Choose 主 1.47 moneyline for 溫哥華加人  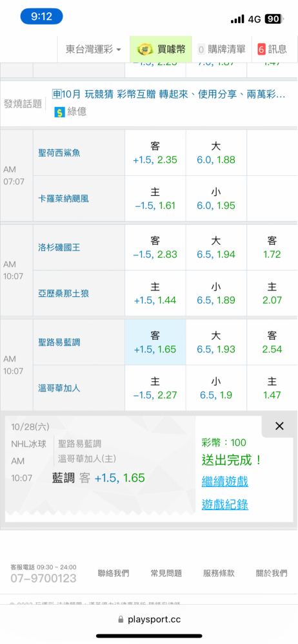coord(272,388)
